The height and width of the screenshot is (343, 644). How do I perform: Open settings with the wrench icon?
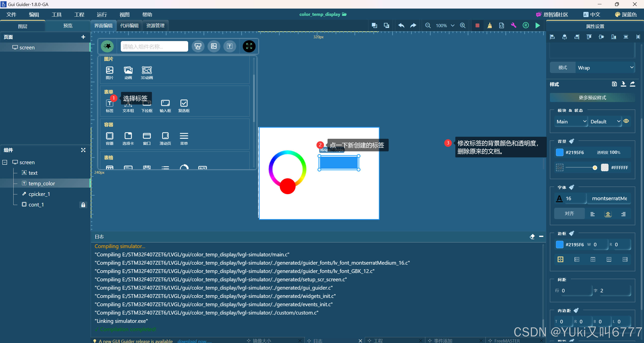(x=513, y=25)
